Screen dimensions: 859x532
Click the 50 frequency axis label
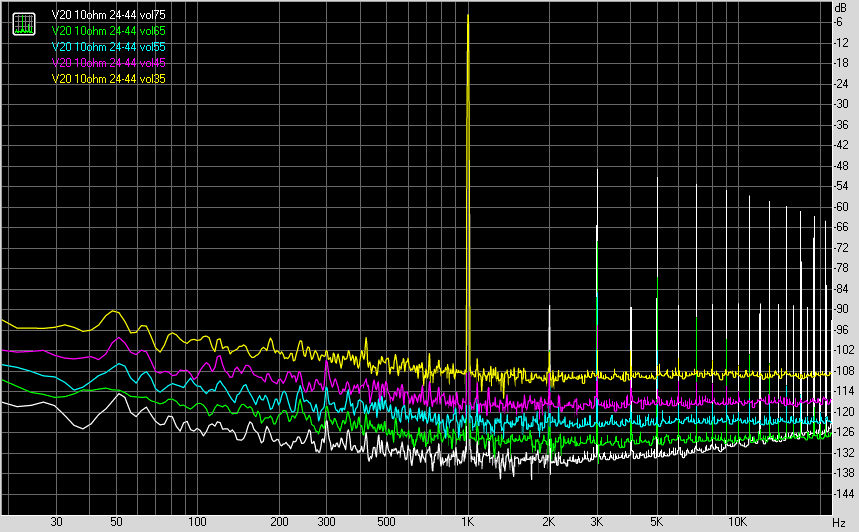coord(116,522)
